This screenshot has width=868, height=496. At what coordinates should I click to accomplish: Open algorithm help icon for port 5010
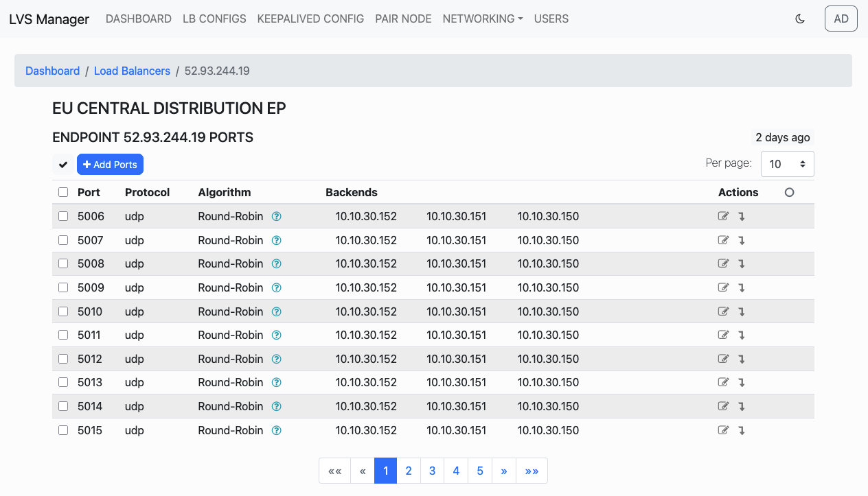tap(277, 311)
